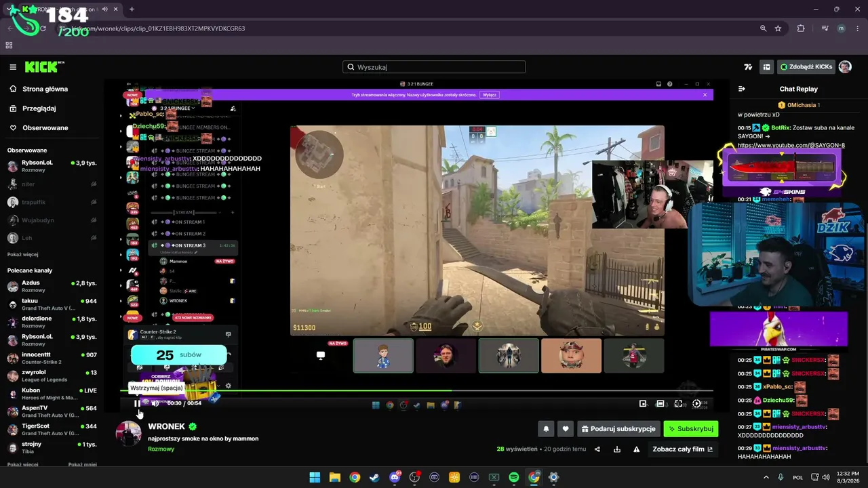Expand followed list with Pokaż więcej
Image resolution: width=868 pixels, height=488 pixels.
tap(22, 254)
